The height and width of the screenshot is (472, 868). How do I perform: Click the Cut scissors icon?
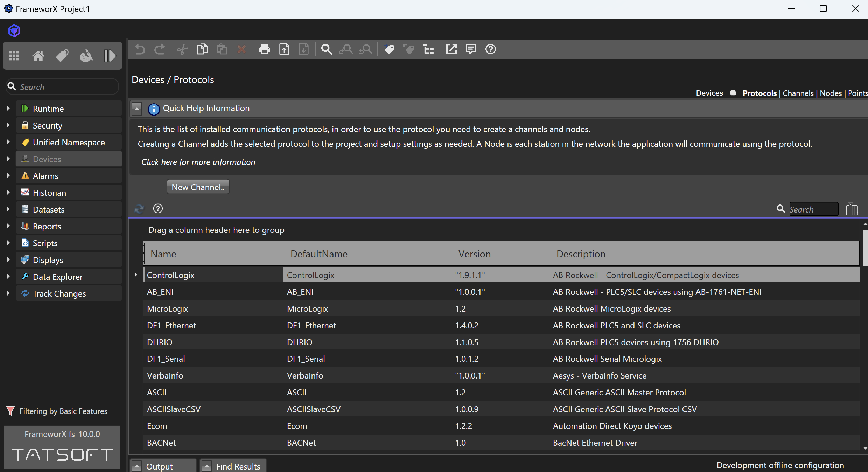tap(182, 49)
